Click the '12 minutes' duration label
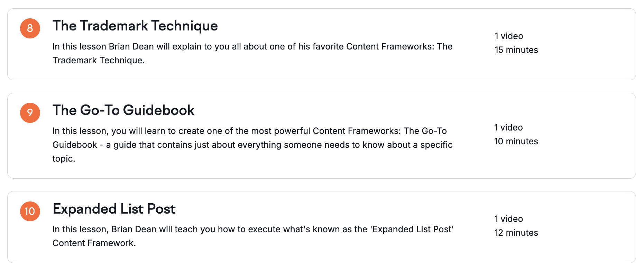Image resolution: width=644 pixels, height=270 pixels. 516,233
